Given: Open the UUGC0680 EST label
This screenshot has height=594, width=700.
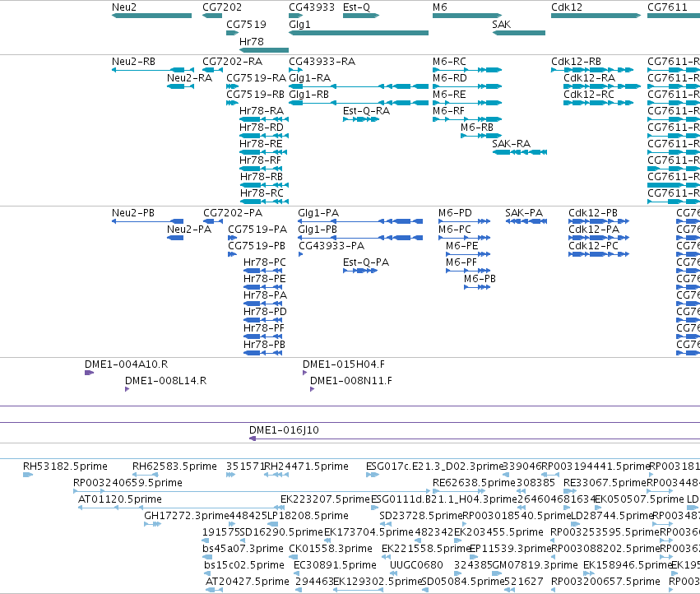Looking at the screenshot, I should 416,565.
